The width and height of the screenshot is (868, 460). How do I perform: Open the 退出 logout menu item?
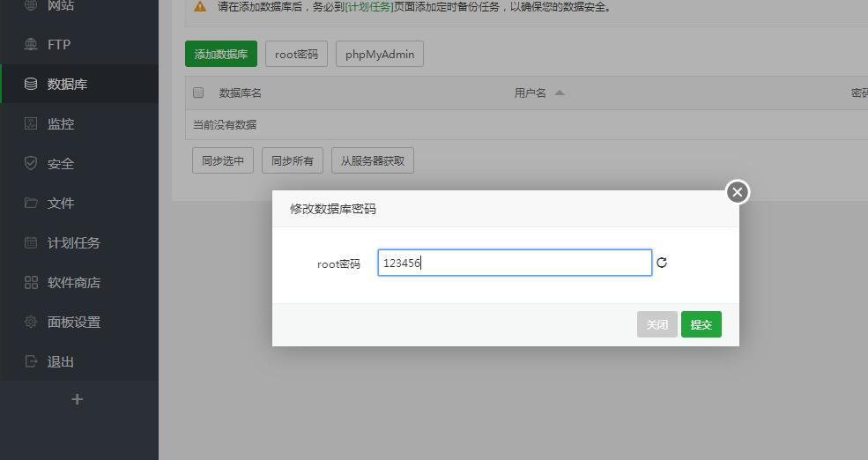point(60,362)
